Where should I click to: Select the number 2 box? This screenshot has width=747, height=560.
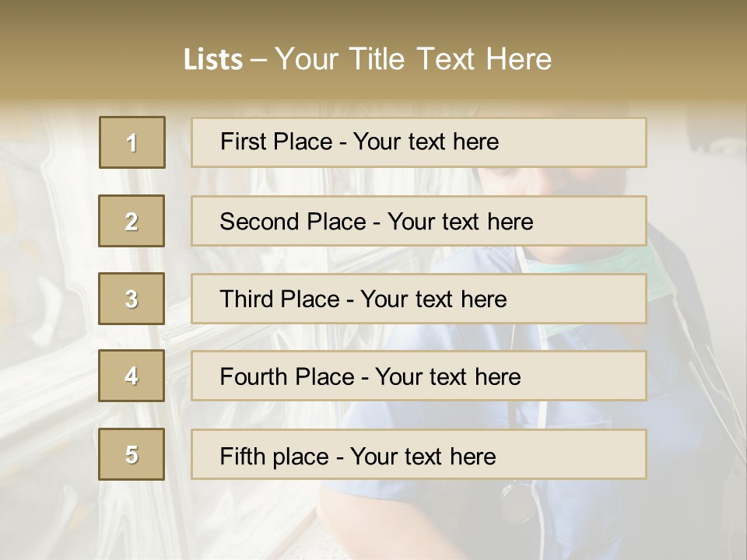pos(132,221)
